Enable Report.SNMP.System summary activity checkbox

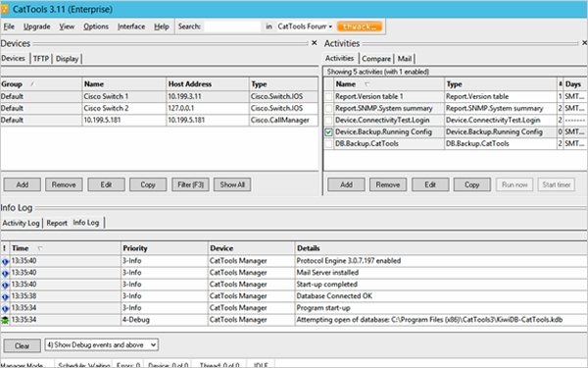pos(329,109)
